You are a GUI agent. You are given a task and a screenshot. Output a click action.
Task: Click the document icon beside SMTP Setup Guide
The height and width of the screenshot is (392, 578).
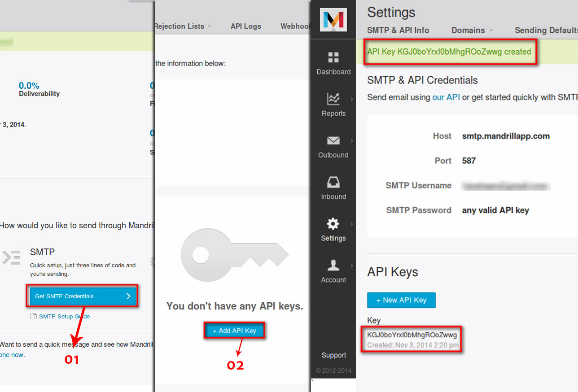coord(33,316)
